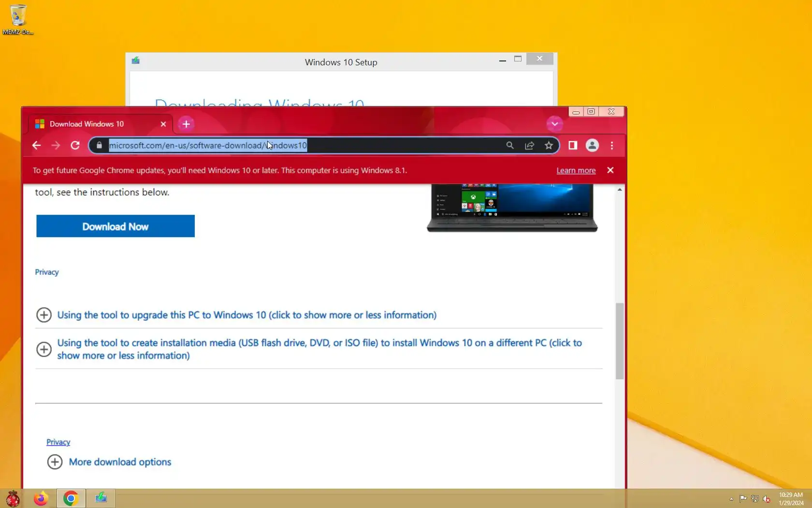Go back to the previous page in Chrome
This screenshot has width=812, height=508.
(x=36, y=146)
